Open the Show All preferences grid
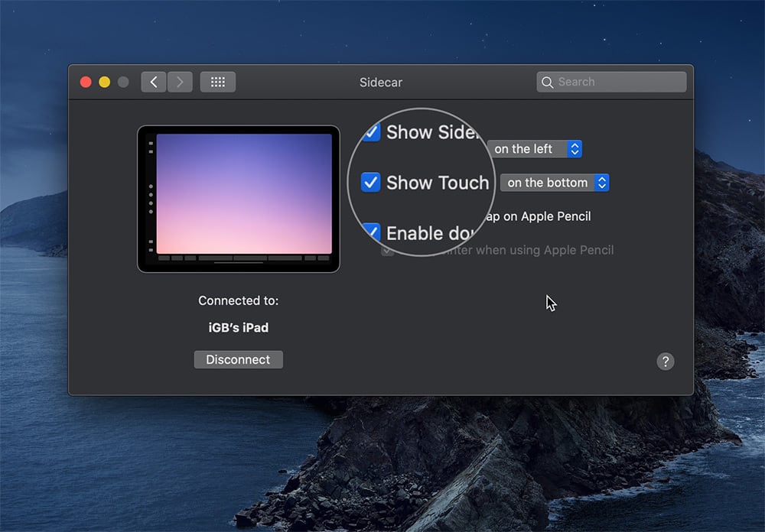The image size is (765, 532). [217, 81]
